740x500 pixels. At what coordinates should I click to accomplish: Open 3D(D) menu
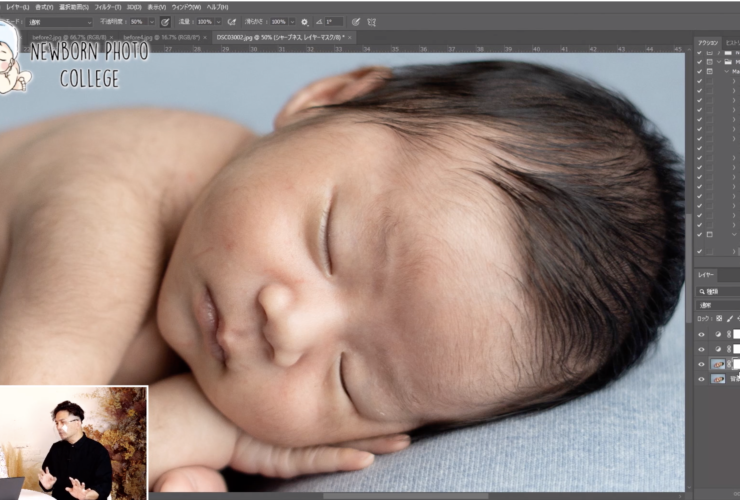134,7
